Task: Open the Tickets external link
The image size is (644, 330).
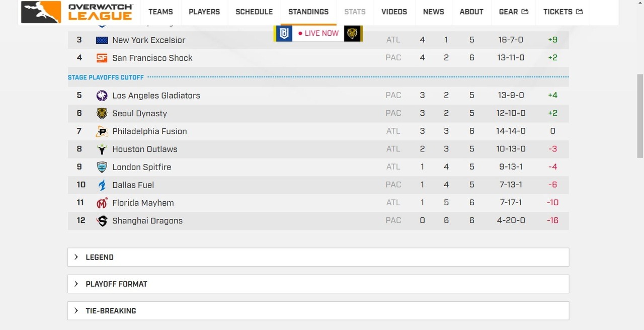Action: click(563, 12)
